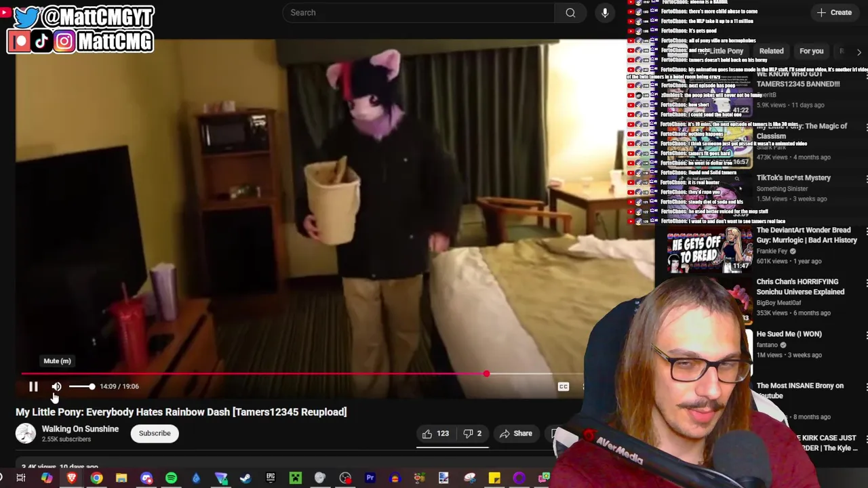The height and width of the screenshot is (488, 868).
Task: Open the Create button
Action: (834, 12)
